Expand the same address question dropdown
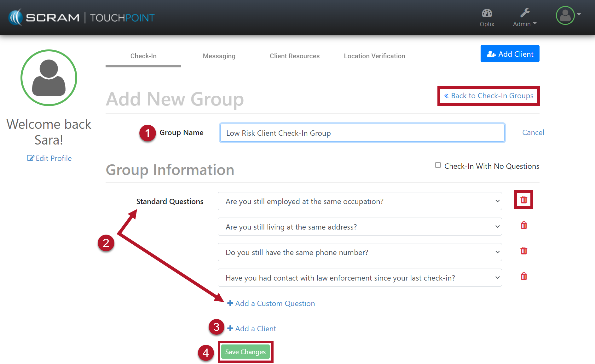Screen dimensions: 595x364 [x=359, y=227]
